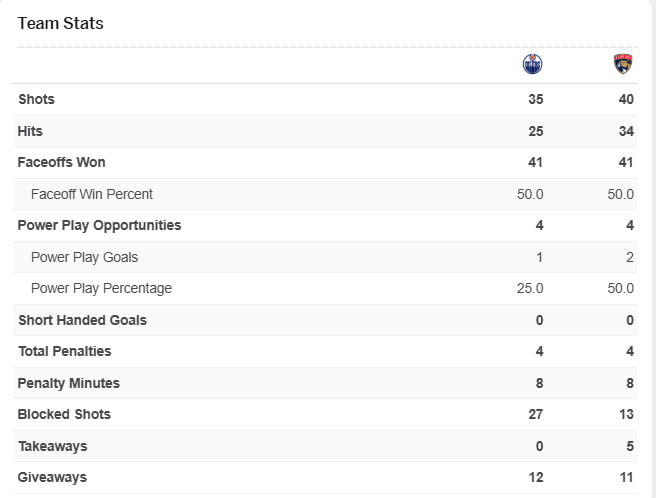Click the Edmonton Oilers team logo

pyautogui.click(x=533, y=65)
